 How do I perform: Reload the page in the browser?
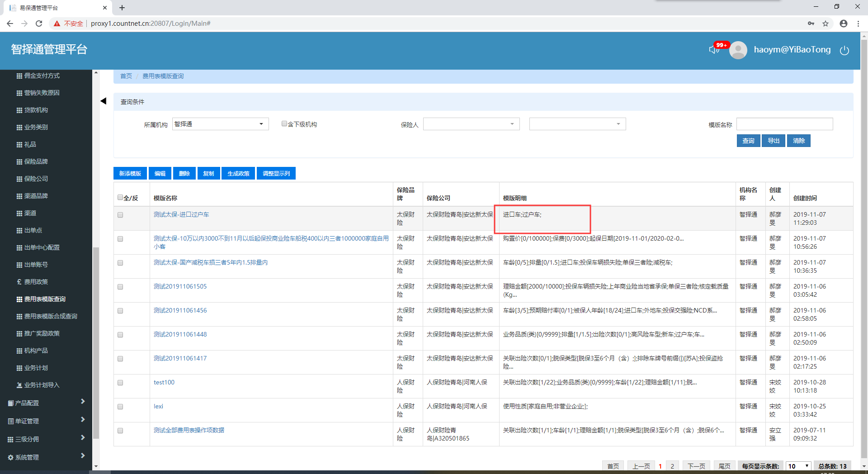39,24
